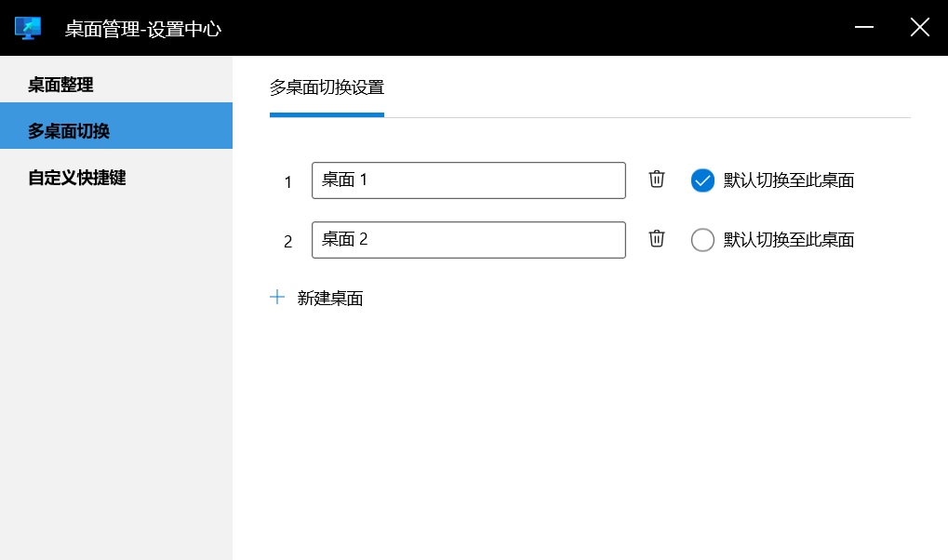Focus the 桌面 2 name field
The width and height of the screenshot is (948, 560).
pyautogui.click(x=468, y=240)
